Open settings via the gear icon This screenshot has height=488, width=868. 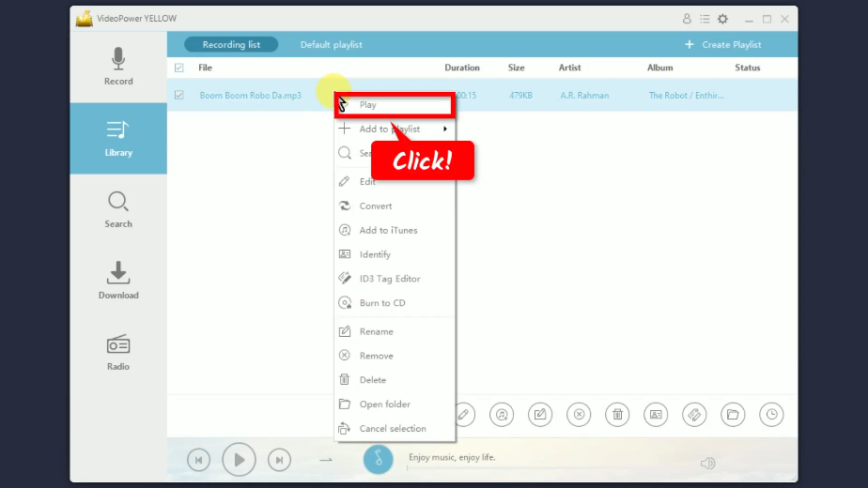click(x=723, y=19)
